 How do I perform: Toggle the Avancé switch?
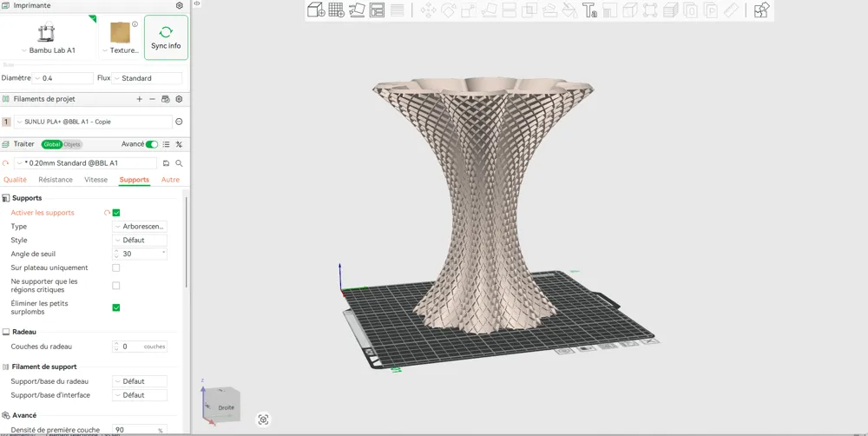click(x=152, y=144)
